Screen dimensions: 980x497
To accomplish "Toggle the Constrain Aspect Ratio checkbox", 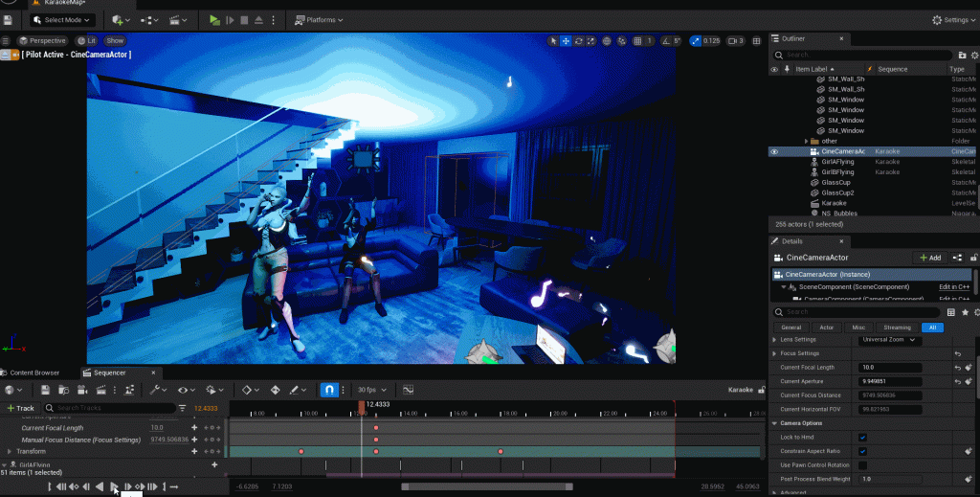I will 862,451.
